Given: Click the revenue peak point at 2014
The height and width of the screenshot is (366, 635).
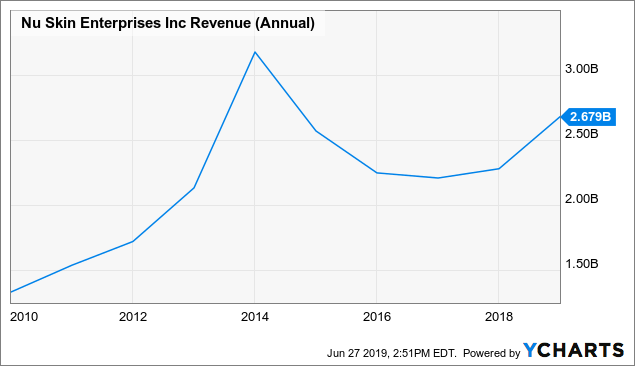Looking at the screenshot, I should pos(255,52).
